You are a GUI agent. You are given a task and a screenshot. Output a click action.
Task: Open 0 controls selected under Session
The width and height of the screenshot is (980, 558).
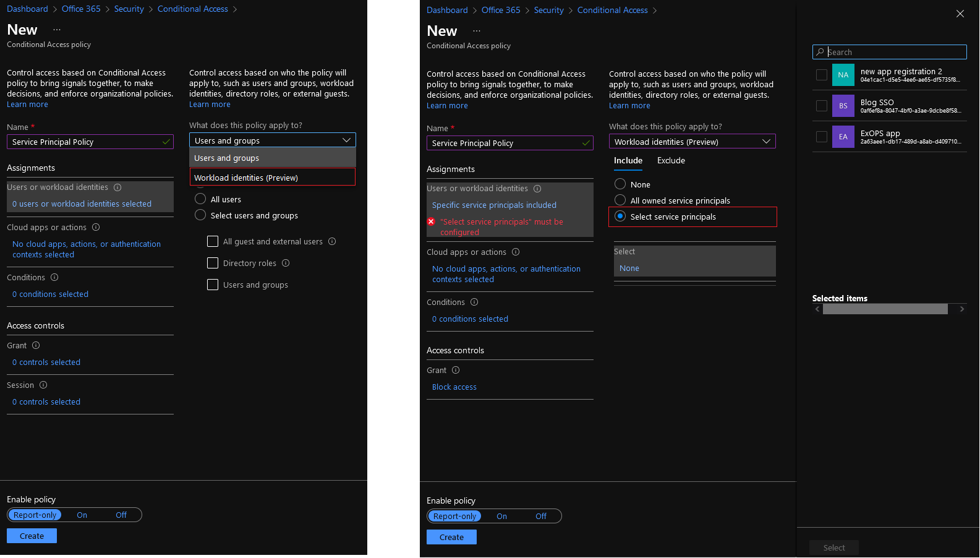[46, 402]
